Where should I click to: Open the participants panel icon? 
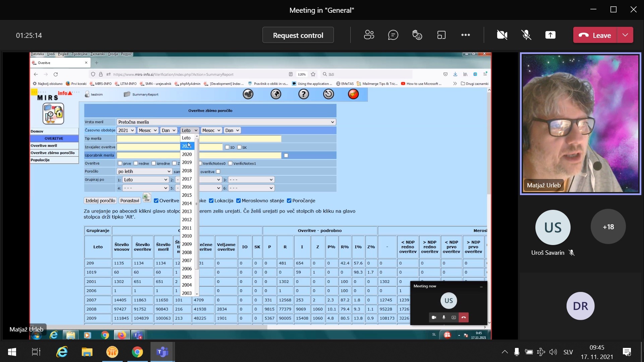[369, 35]
